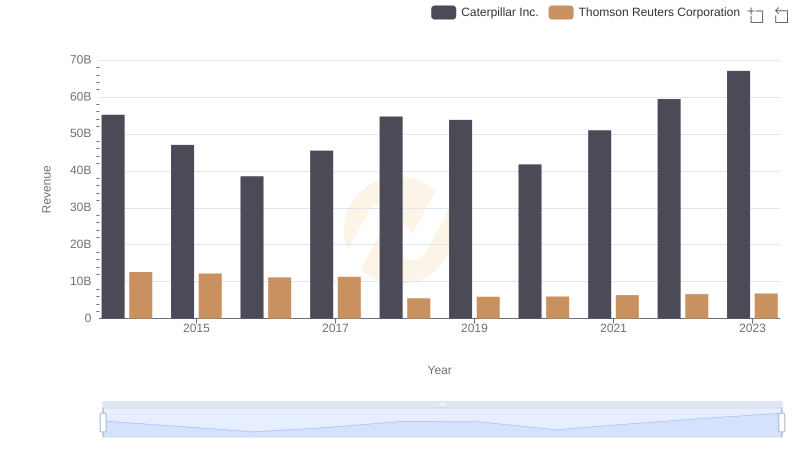Select the Thomson Reuters bar for 2021

(x=628, y=306)
